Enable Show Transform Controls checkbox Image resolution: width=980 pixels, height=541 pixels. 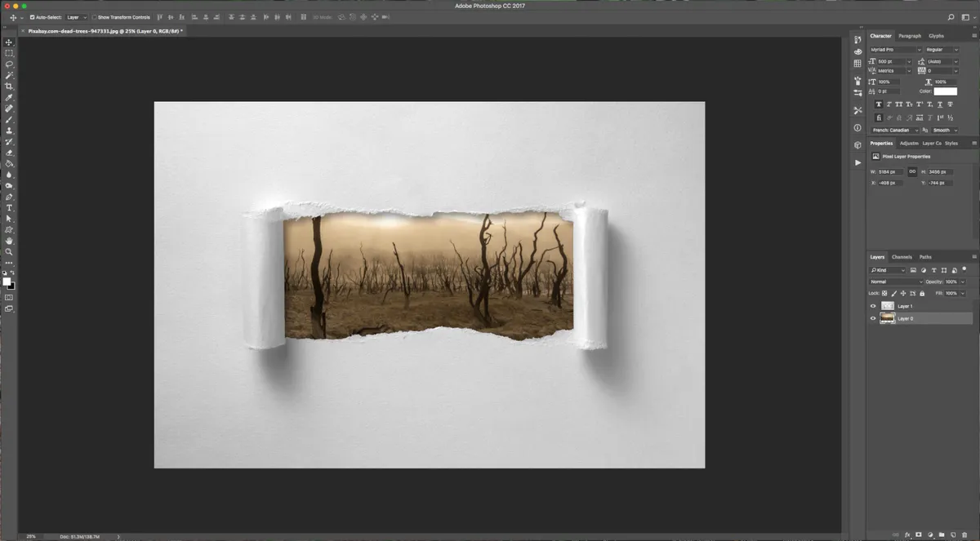[94, 17]
